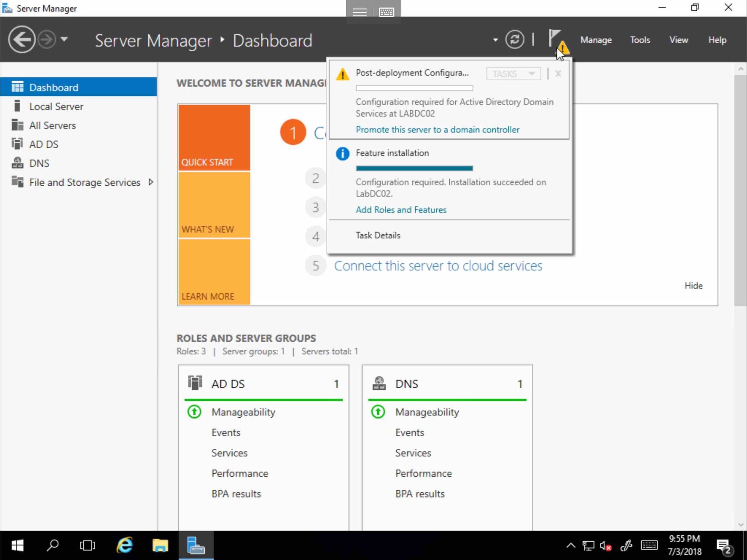
Task: Open the dropdown arrow left of refresh
Action: (495, 40)
